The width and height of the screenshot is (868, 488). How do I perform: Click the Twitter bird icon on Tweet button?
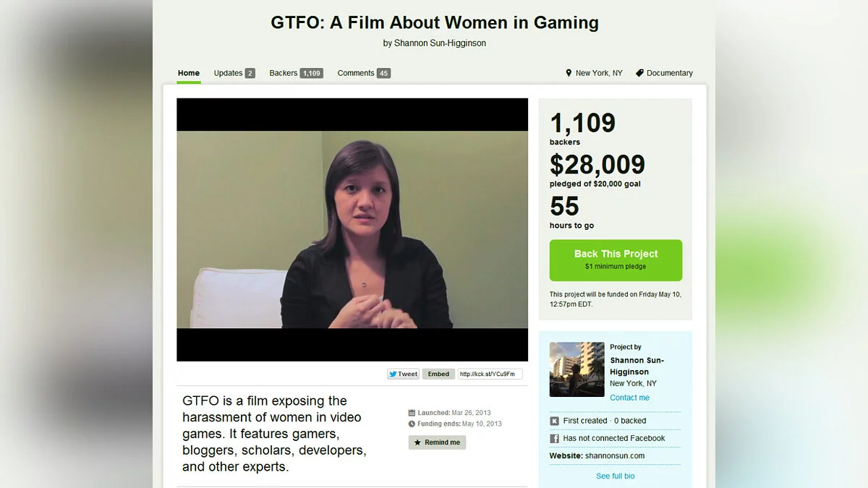(x=393, y=374)
